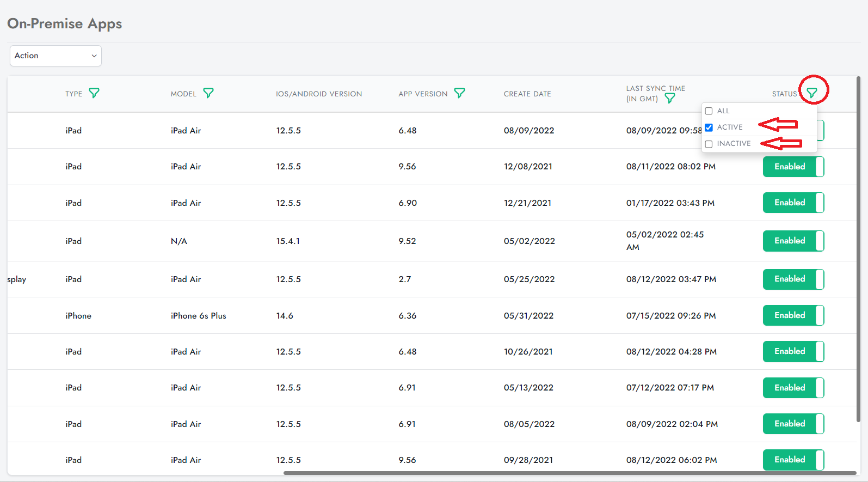
Task: Open the APP VERSION column filter
Action: click(460, 93)
